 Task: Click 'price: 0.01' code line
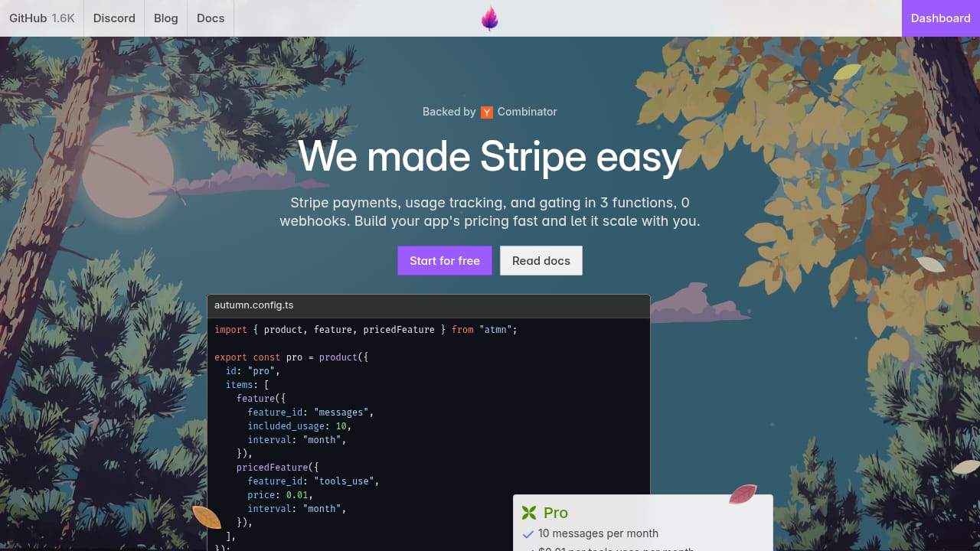[280, 495]
